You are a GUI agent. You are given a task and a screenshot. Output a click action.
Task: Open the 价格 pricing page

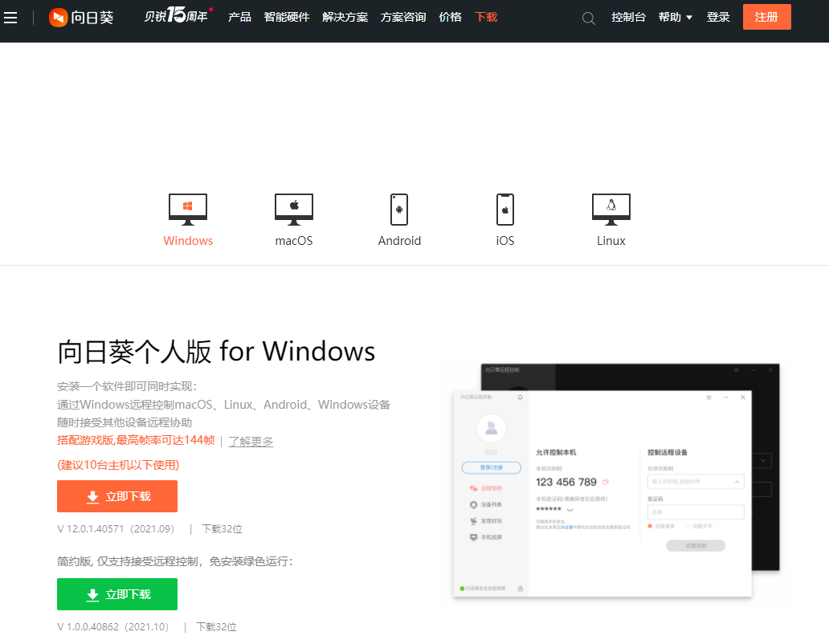(450, 18)
